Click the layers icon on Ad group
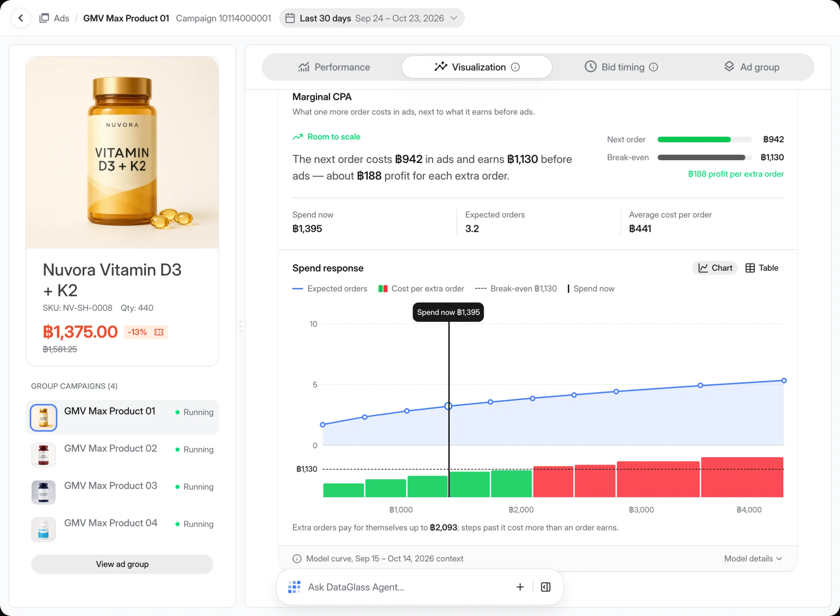 point(729,67)
